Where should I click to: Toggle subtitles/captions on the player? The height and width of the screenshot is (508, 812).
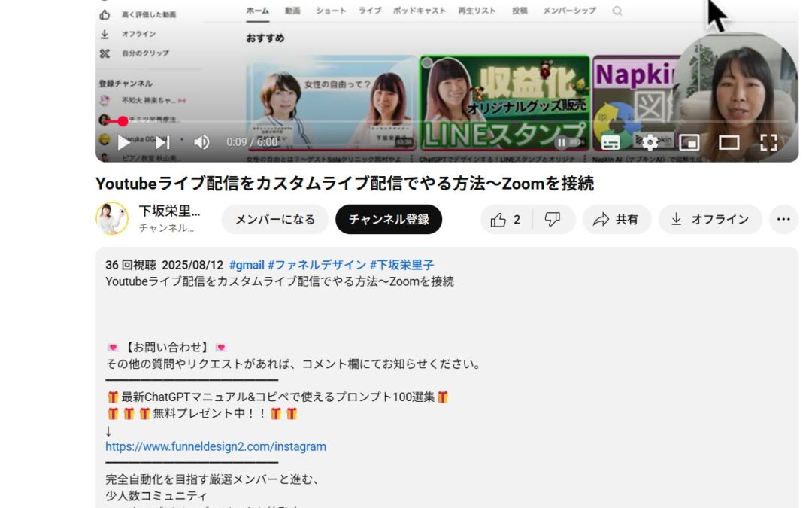[611, 142]
